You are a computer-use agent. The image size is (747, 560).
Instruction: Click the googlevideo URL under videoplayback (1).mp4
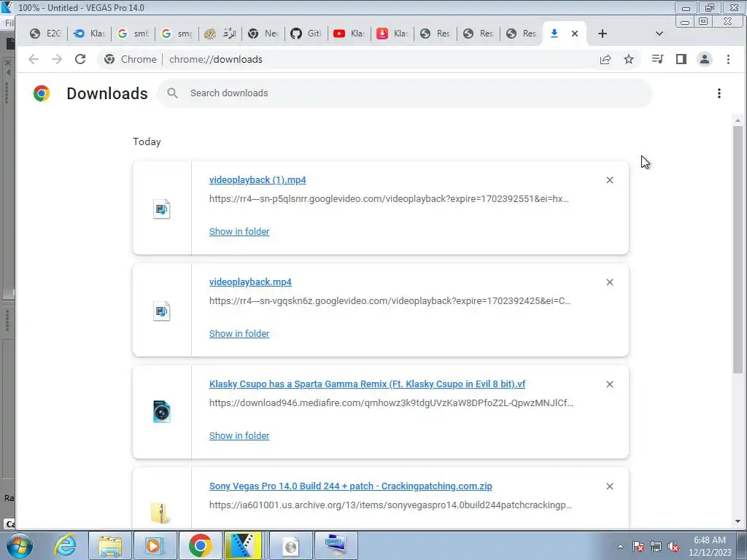pyautogui.click(x=389, y=199)
